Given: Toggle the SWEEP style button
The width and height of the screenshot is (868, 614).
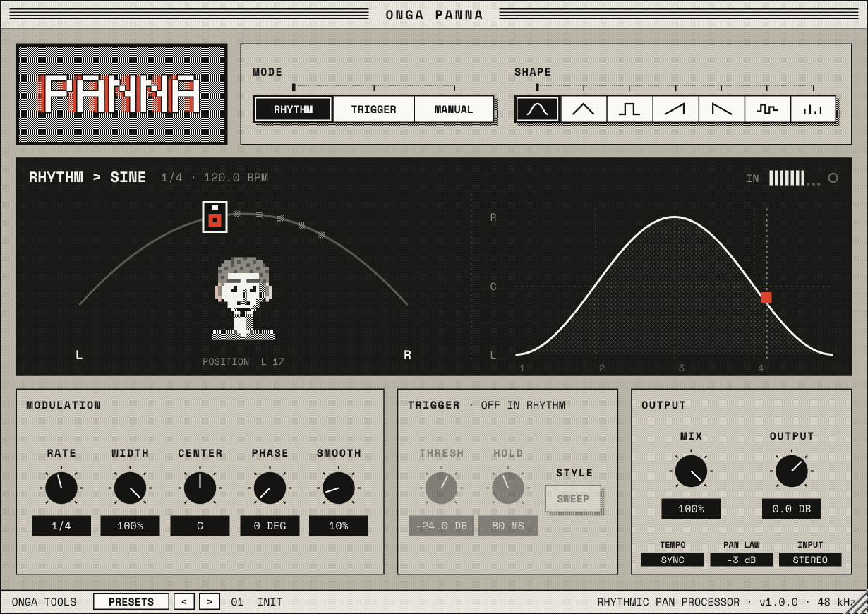Looking at the screenshot, I should pyautogui.click(x=573, y=499).
